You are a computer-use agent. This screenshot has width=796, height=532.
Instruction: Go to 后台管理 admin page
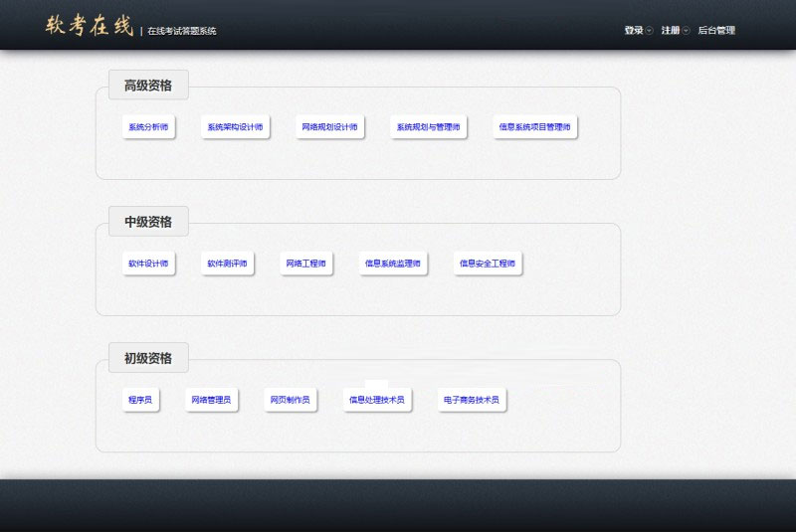[716, 31]
